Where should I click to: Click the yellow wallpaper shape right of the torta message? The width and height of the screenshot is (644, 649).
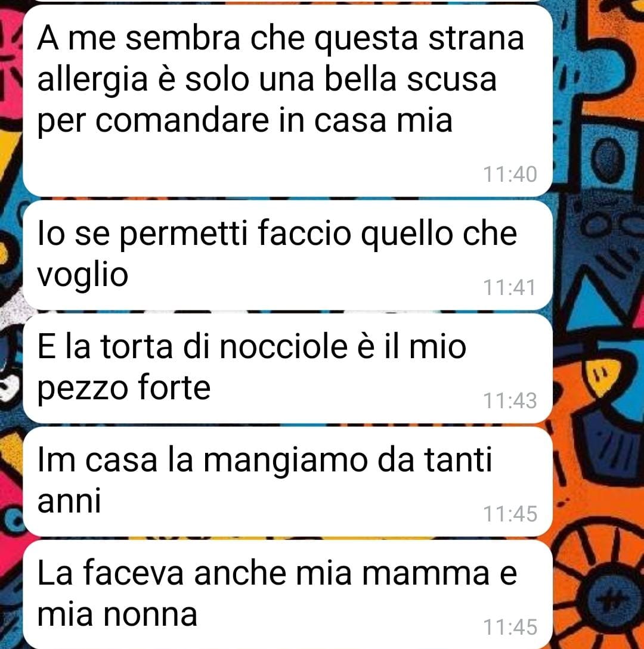(603, 376)
